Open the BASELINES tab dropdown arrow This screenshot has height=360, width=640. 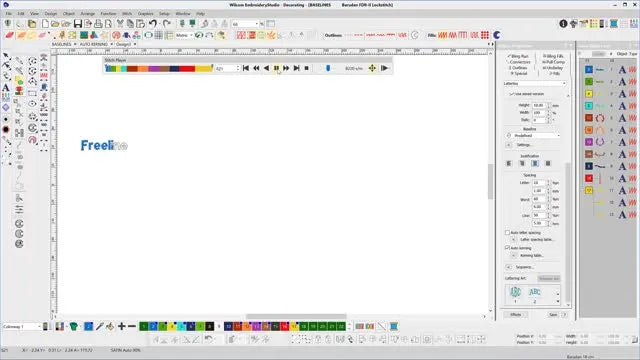click(75, 44)
